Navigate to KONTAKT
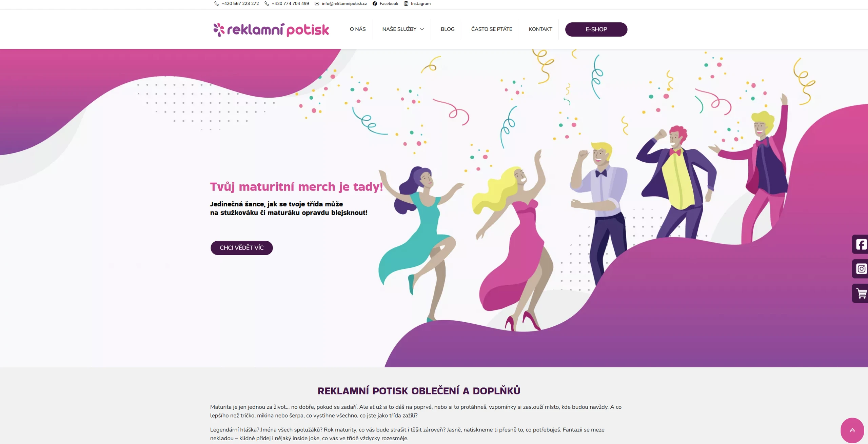Viewport: 868px width, 444px height. click(540, 29)
